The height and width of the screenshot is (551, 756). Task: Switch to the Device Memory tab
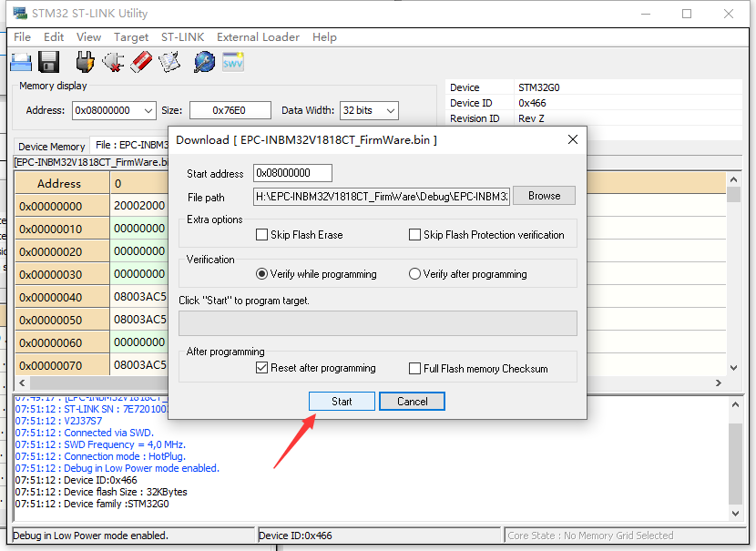(52, 147)
